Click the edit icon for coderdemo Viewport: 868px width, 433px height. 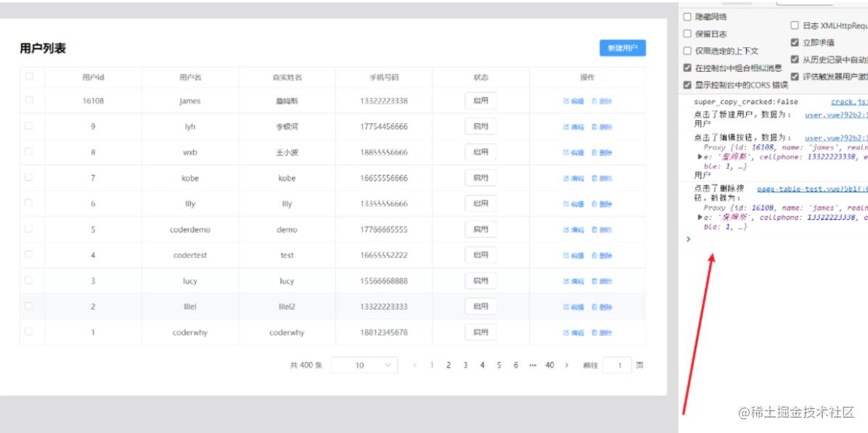point(566,230)
